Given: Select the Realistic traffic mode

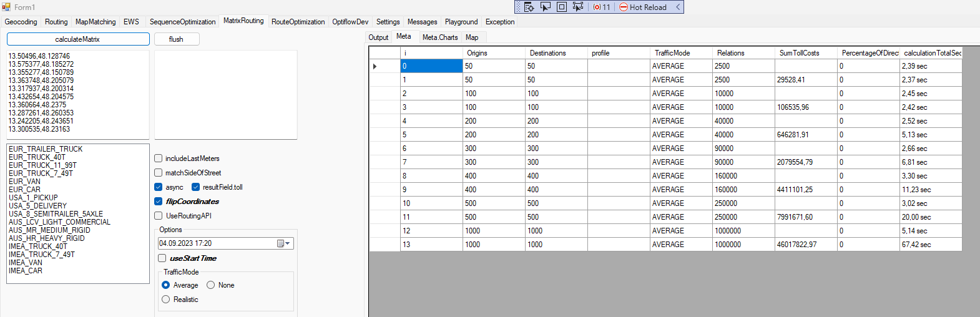Looking at the screenshot, I should [x=166, y=300].
